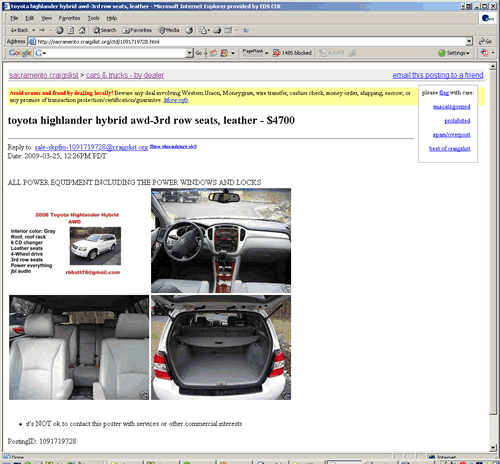Open the Tools menu

click(x=93, y=18)
